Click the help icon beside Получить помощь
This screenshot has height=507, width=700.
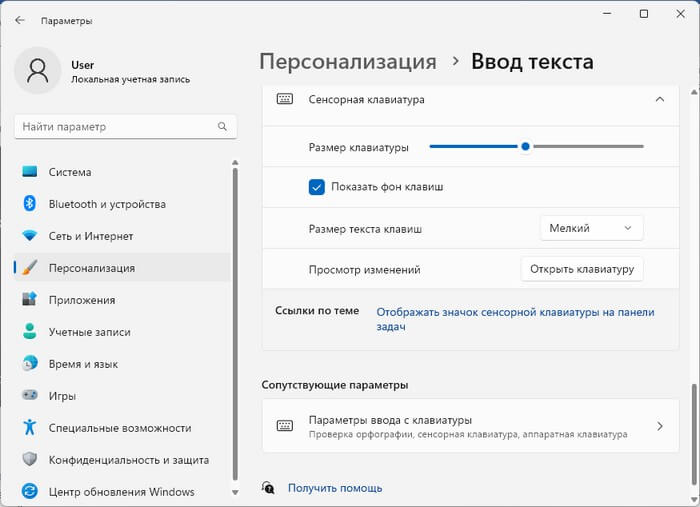pos(268,487)
